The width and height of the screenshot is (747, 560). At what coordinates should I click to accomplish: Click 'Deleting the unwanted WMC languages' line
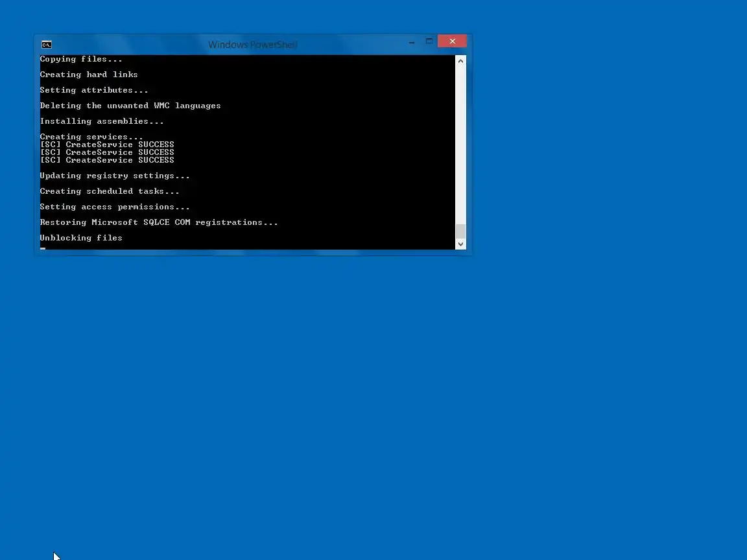(x=130, y=106)
